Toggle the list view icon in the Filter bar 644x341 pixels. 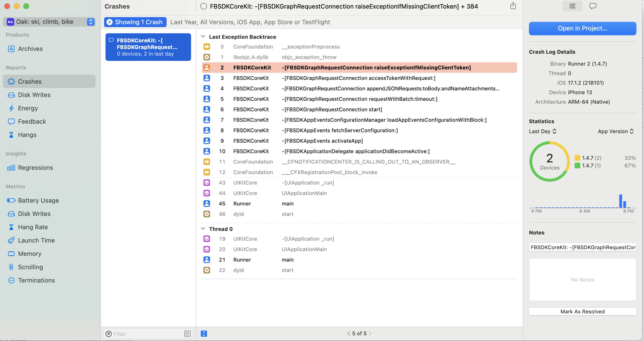pos(187,333)
